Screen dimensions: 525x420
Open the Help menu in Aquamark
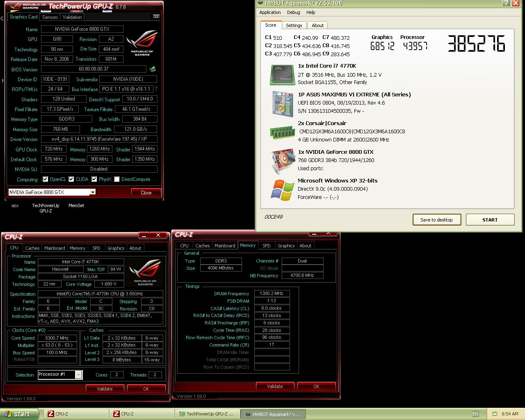click(x=311, y=12)
